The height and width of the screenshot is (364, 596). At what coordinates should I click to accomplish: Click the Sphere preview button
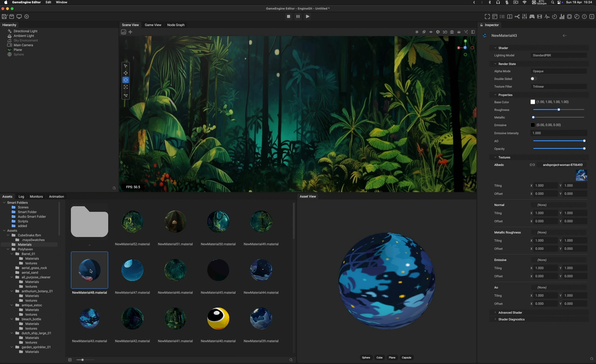pyautogui.click(x=366, y=358)
